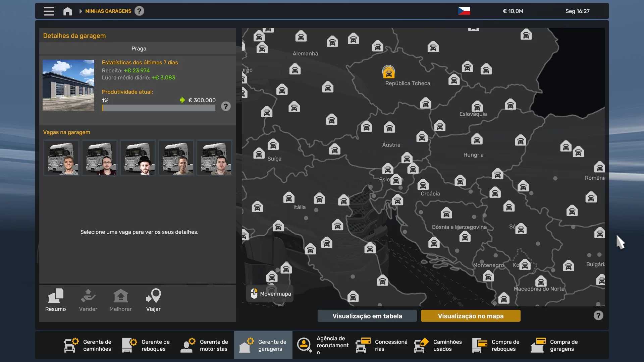Image resolution: width=644 pixels, height=362 pixels.
Task: Open the Resumo summary option
Action: pyautogui.click(x=55, y=300)
